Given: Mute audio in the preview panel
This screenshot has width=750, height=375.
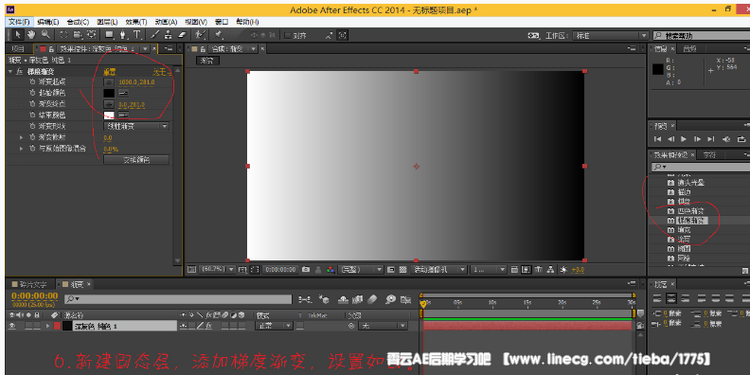Looking at the screenshot, I should click(726, 139).
